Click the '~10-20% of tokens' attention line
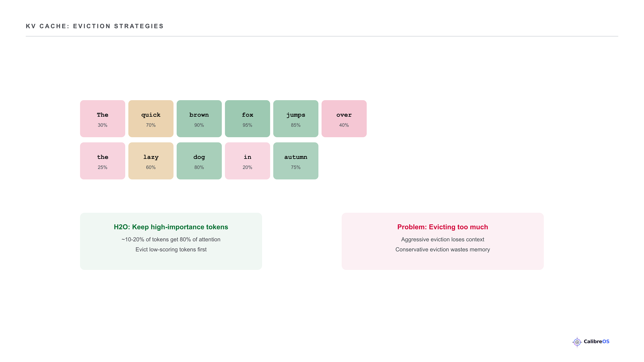644x362 pixels. pos(171,239)
